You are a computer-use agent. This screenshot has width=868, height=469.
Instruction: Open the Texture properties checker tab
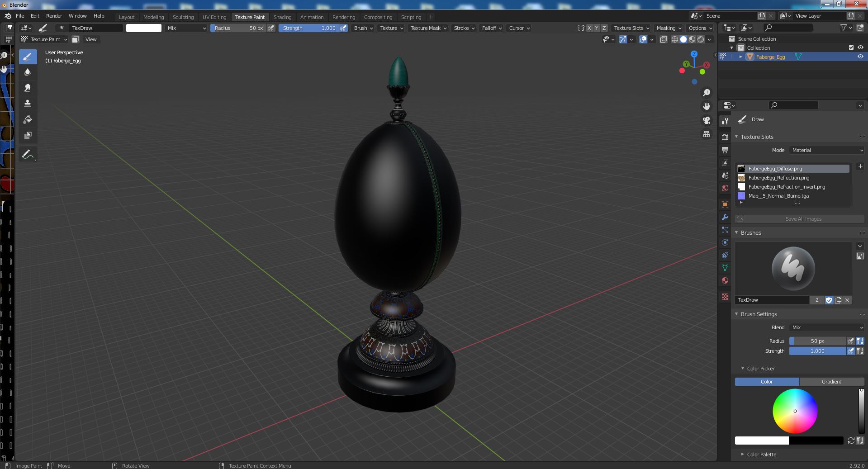[x=725, y=297]
